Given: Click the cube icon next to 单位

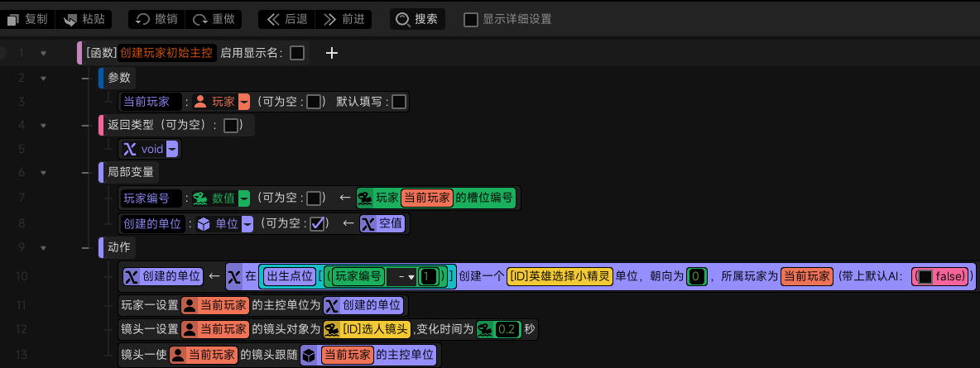Looking at the screenshot, I should [x=203, y=223].
